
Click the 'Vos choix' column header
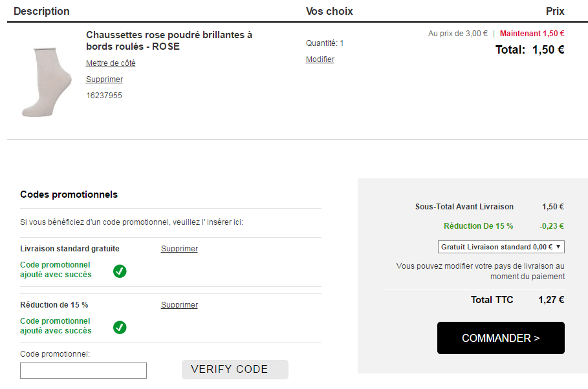(329, 11)
